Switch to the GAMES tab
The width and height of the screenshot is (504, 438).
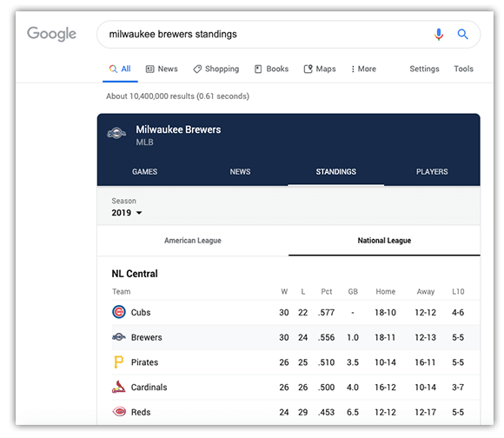pos(144,171)
